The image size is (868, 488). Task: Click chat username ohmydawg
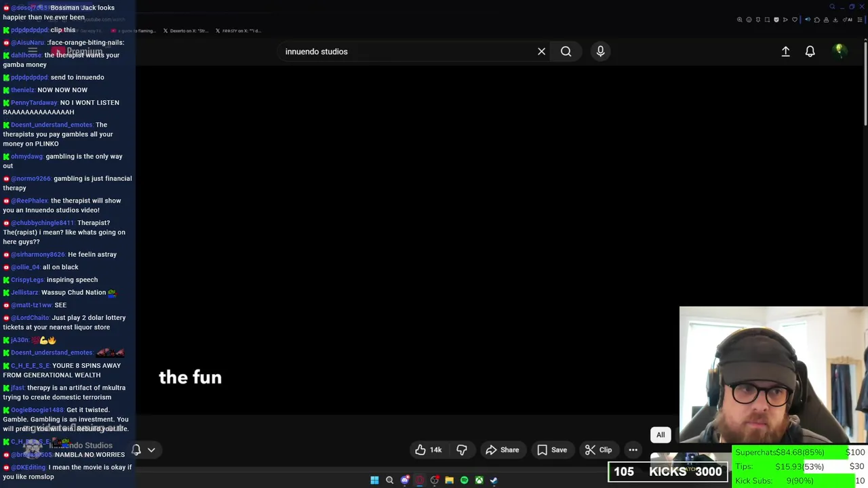(x=26, y=157)
